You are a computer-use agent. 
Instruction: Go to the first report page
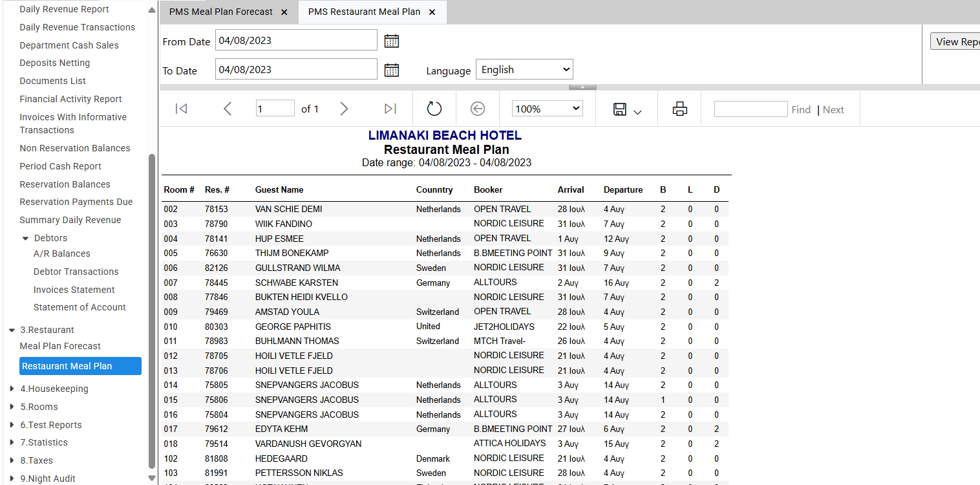click(x=181, y=109)
